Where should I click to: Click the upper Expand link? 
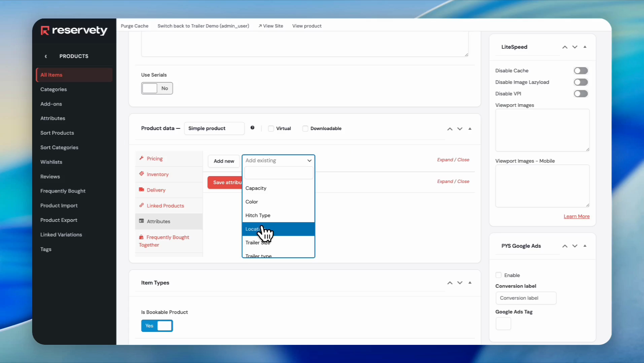pyautogui.click(x=445, y=160)
